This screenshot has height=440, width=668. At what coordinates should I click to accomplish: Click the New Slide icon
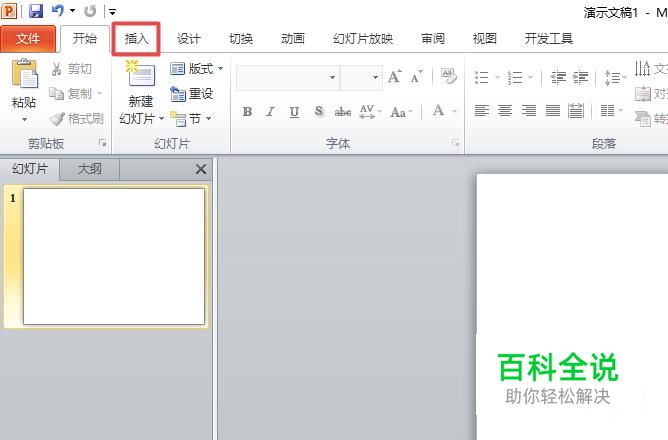(140, 73)
